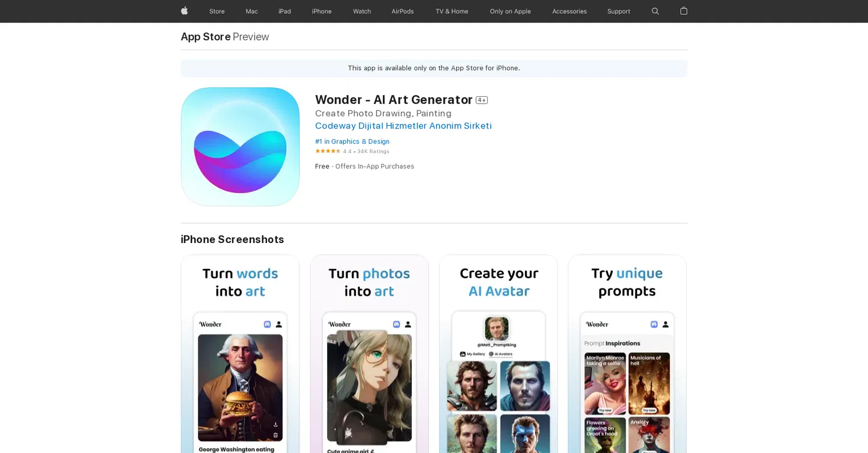Click #1 in Graphics & Design link
The height and width of the screenshot is (453, 868).
(x=352, y=142)
